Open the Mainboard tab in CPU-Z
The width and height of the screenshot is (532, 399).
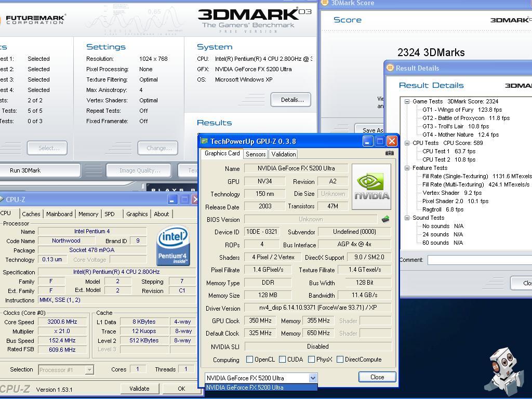pos(59,214)
